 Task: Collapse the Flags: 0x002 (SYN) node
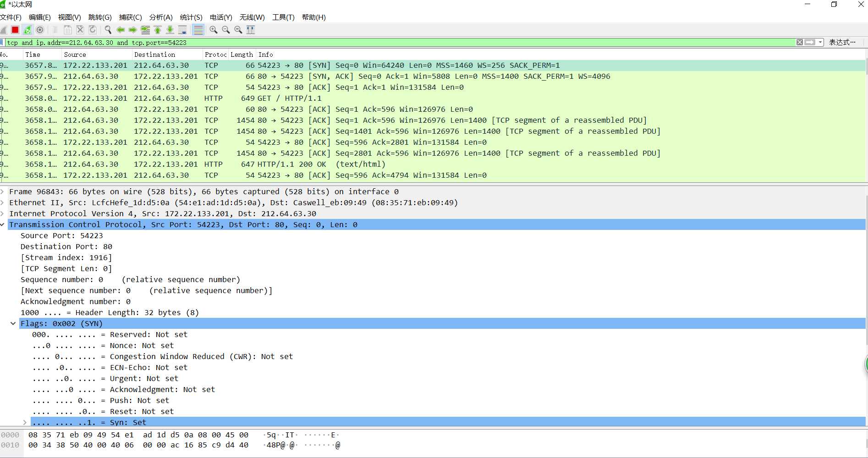(x=13, y=323)
